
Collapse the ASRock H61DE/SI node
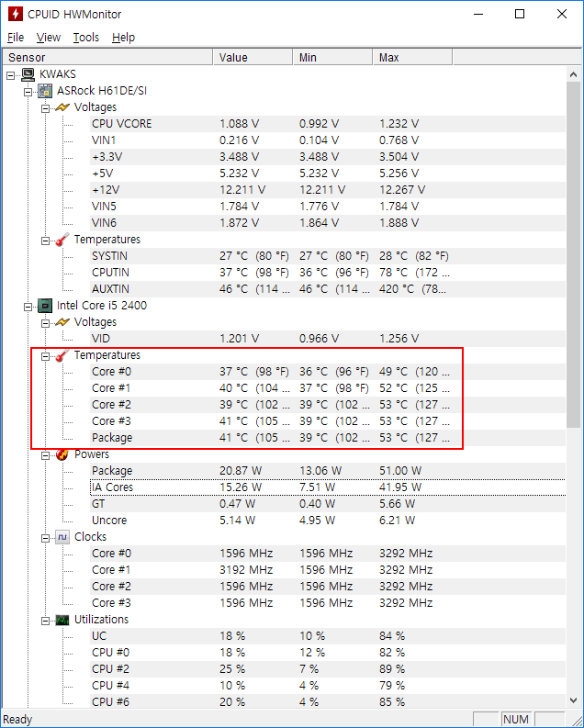point(28,92)
